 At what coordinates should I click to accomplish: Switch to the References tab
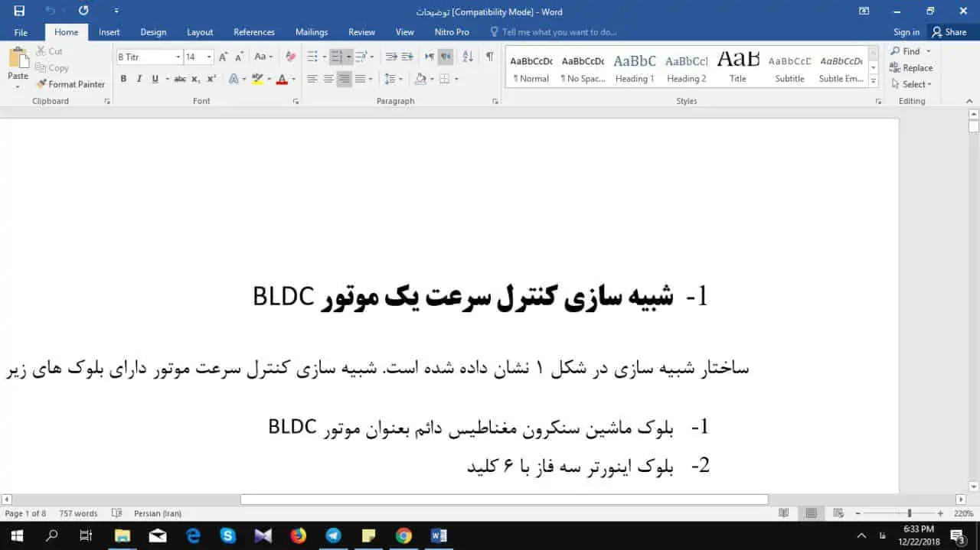[254, 32]
